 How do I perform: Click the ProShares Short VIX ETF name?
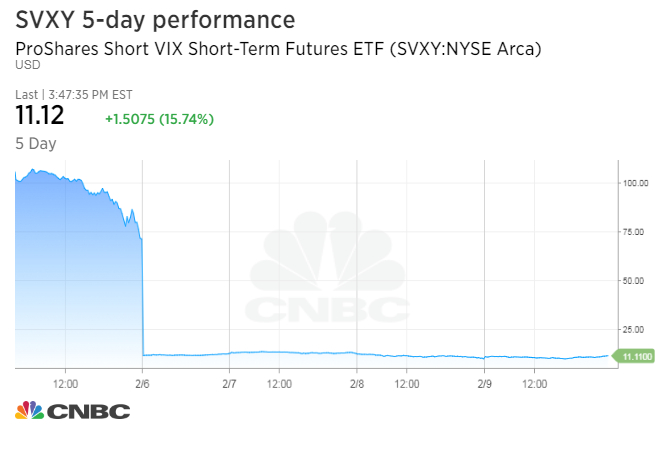pos(278,48)
